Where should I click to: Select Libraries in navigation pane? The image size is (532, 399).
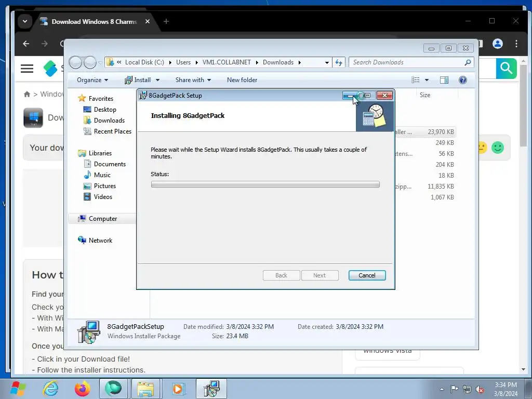[100, 153]
